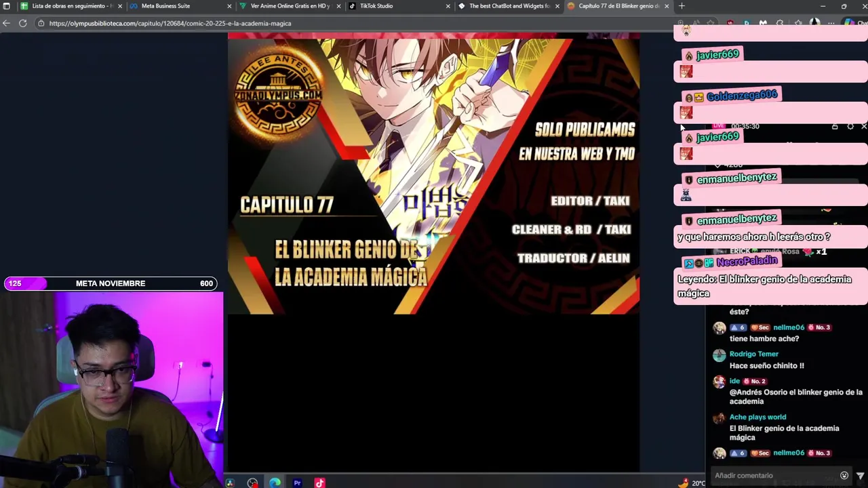Click the red uBlock extension icon

[x=730, y=23]
